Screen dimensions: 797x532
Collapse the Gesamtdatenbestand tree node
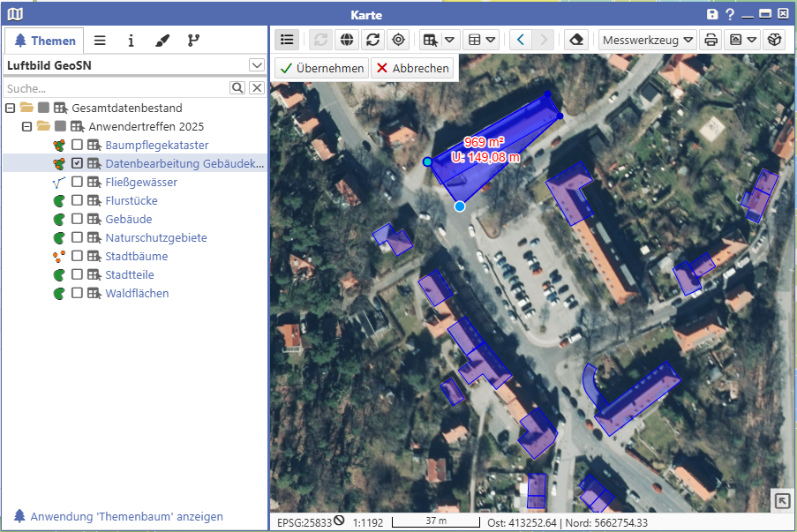click(10, 108)
